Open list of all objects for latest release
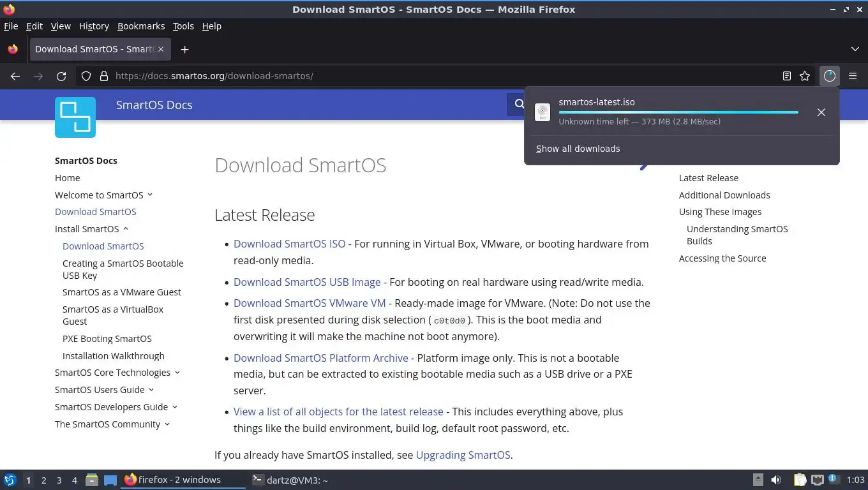 tap(338, 412)
